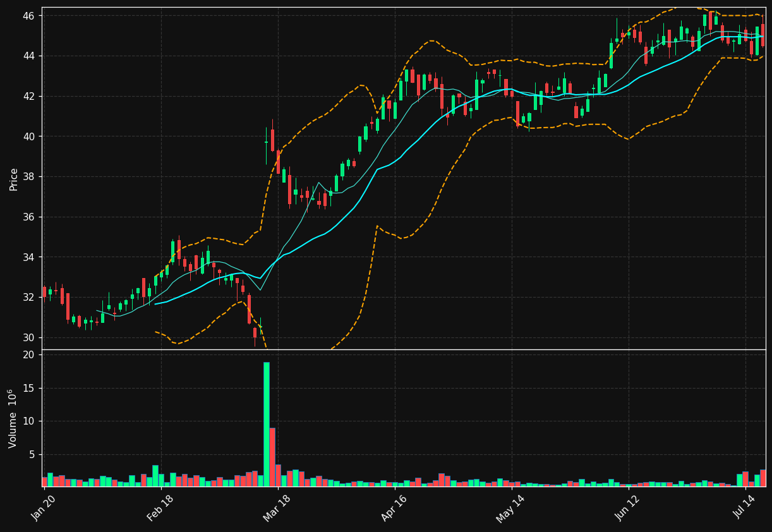This screenshot has width=772, height=532.
Task: Click the tallest green volume bar
Action: pos(267,425)
